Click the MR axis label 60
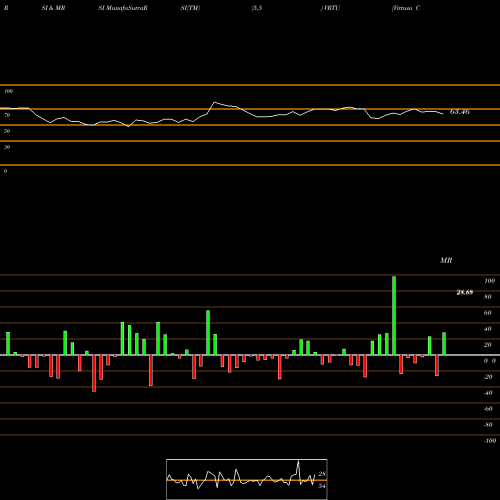 [x=488, y=313]
